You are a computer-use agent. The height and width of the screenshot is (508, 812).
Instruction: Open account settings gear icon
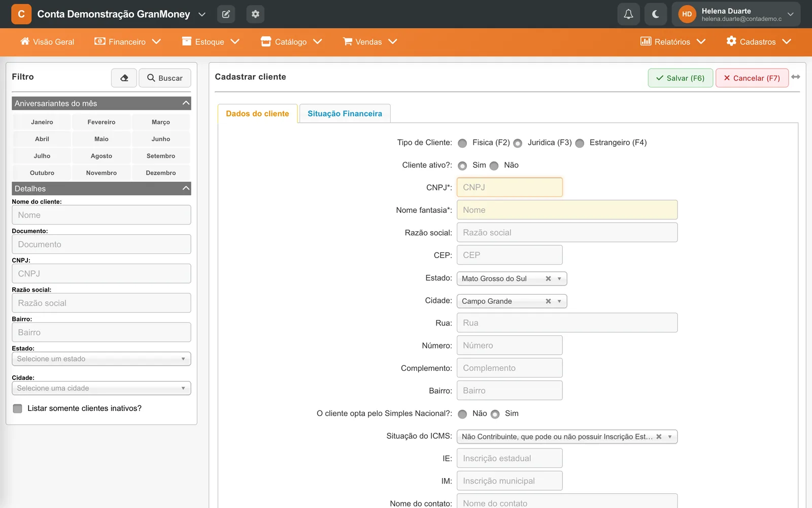(x=255, y=14)
